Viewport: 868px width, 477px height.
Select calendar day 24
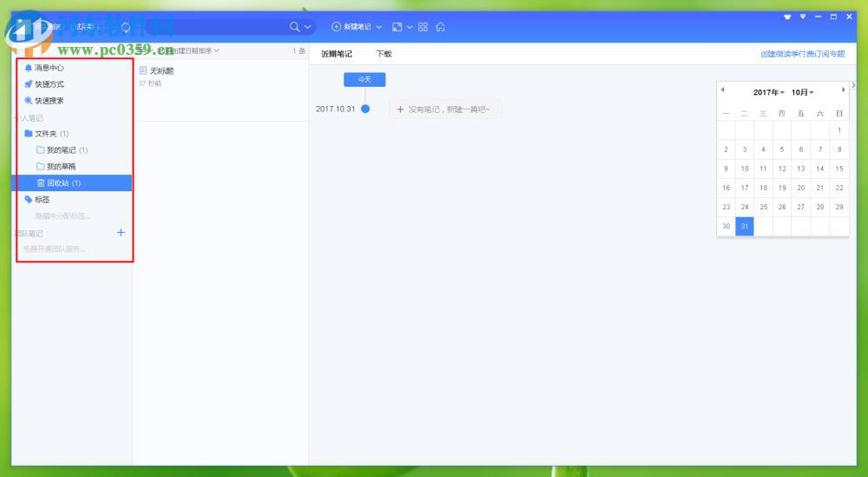pos(745,207)
